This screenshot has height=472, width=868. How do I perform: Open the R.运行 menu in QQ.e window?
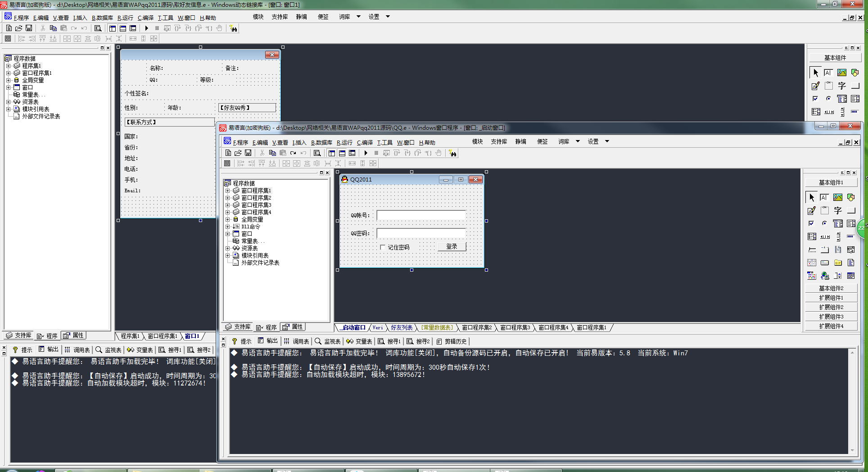(344, 142)
